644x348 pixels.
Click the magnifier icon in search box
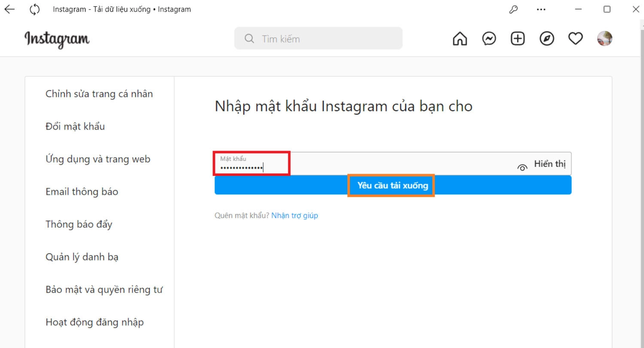point(249,39)
